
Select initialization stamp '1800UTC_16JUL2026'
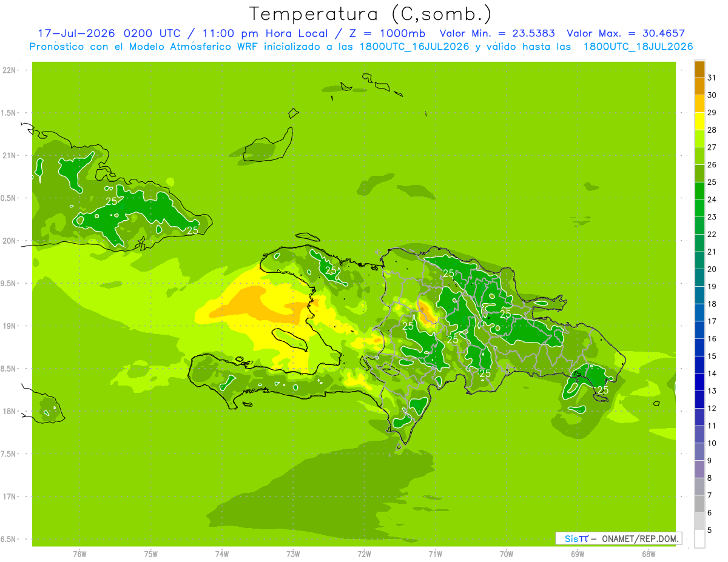tap(414, 47)
